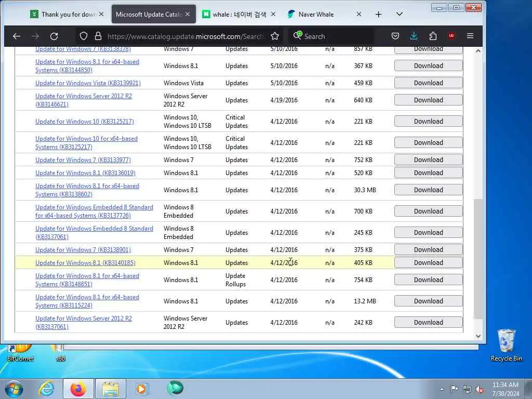
Task: Bookmark this page with the star icon
Action: [x=275, y=36]
